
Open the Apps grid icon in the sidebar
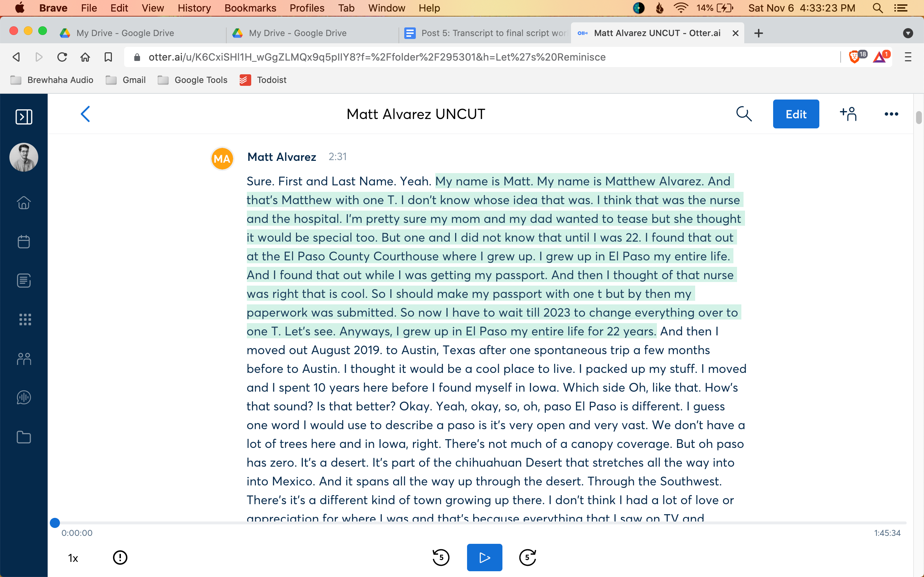coord(25,320)
